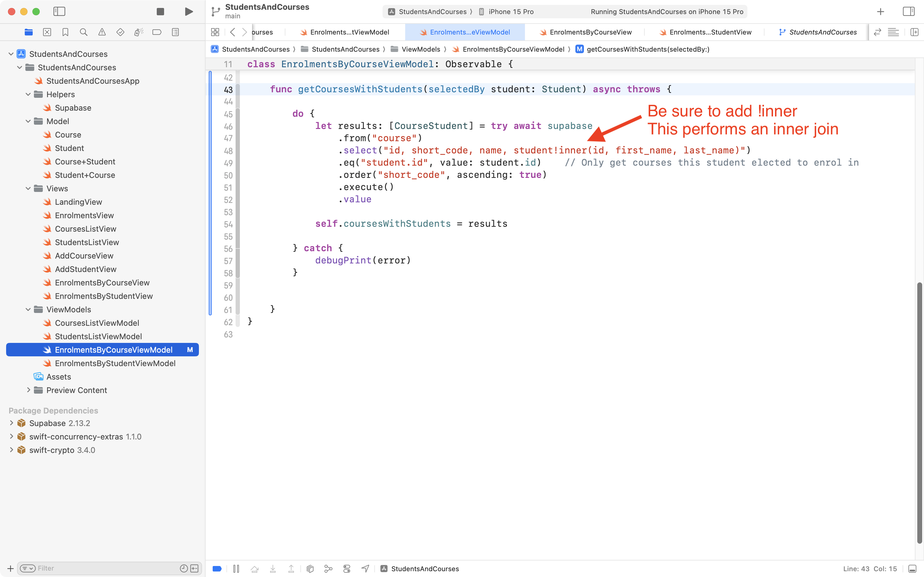Open the report navigator

pos(175,32)
